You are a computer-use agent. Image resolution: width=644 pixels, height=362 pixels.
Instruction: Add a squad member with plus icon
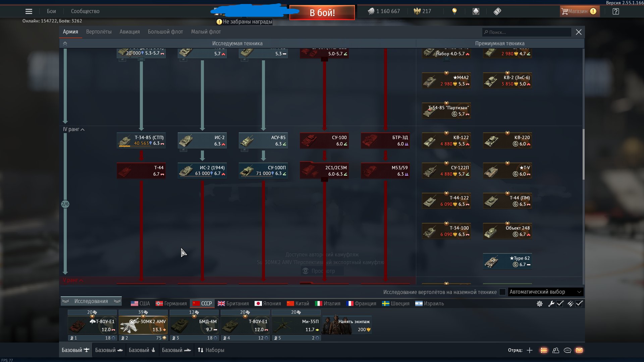(x=530, y=350)
